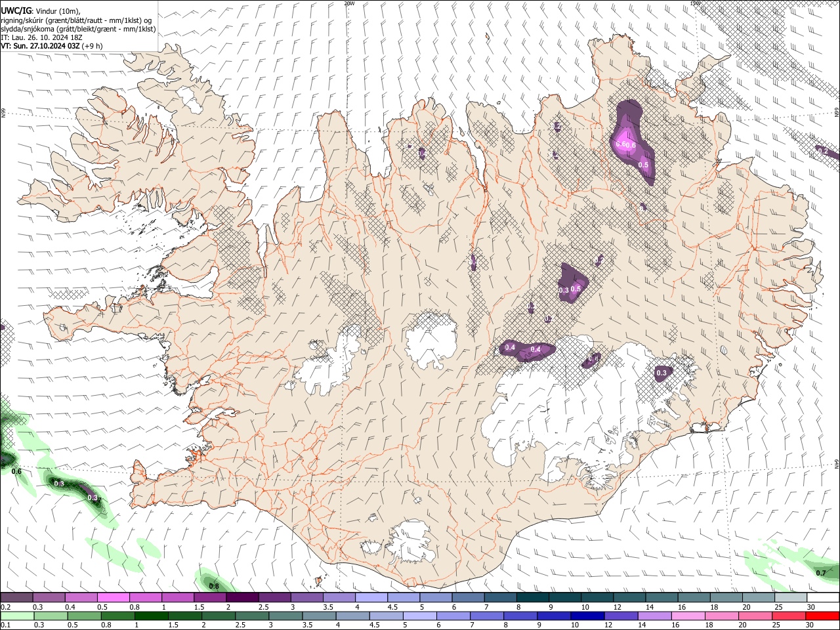Click the 25–30 red rain scale swatch
Screen dimensions: 840x630
click(789, 616)
